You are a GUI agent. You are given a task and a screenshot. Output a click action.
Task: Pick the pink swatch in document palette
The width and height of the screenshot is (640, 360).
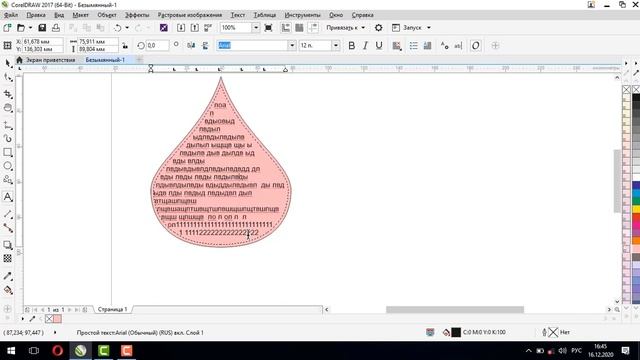(x=58, y=319)
